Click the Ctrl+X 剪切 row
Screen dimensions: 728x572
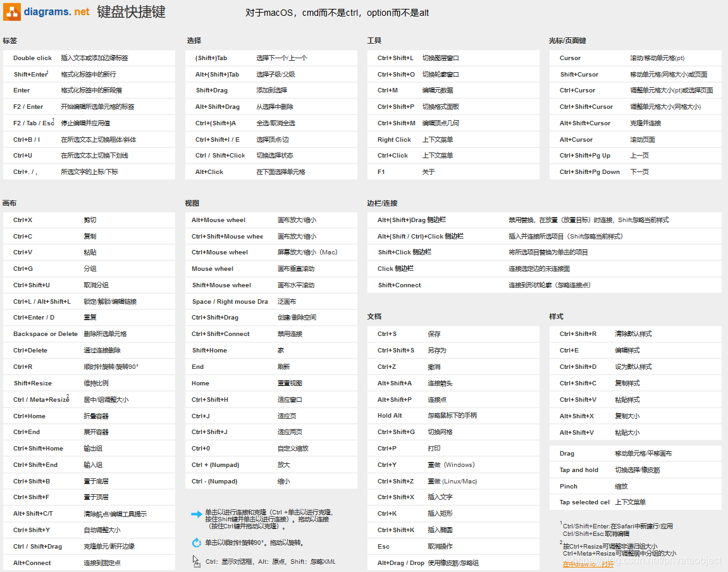[x=89, y=220]
